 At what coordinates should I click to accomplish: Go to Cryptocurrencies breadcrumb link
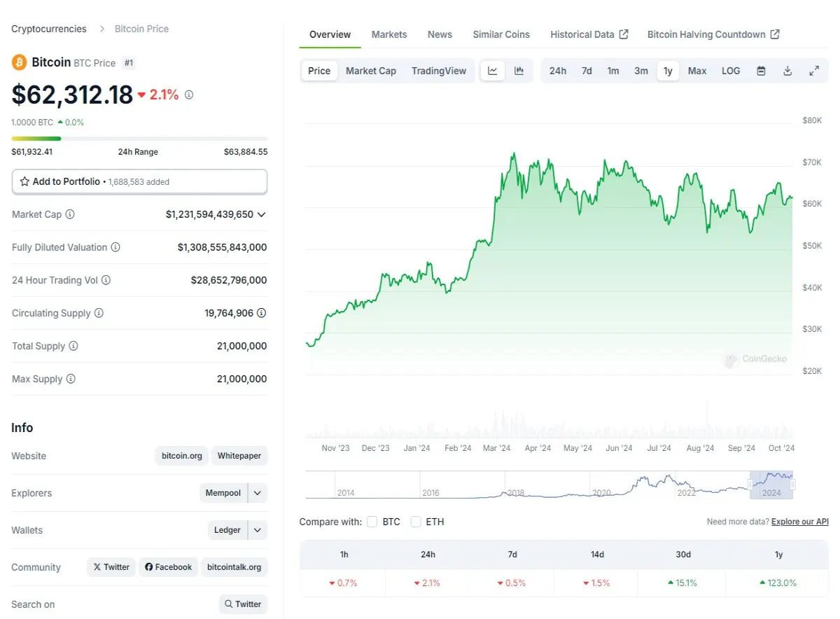49,29
